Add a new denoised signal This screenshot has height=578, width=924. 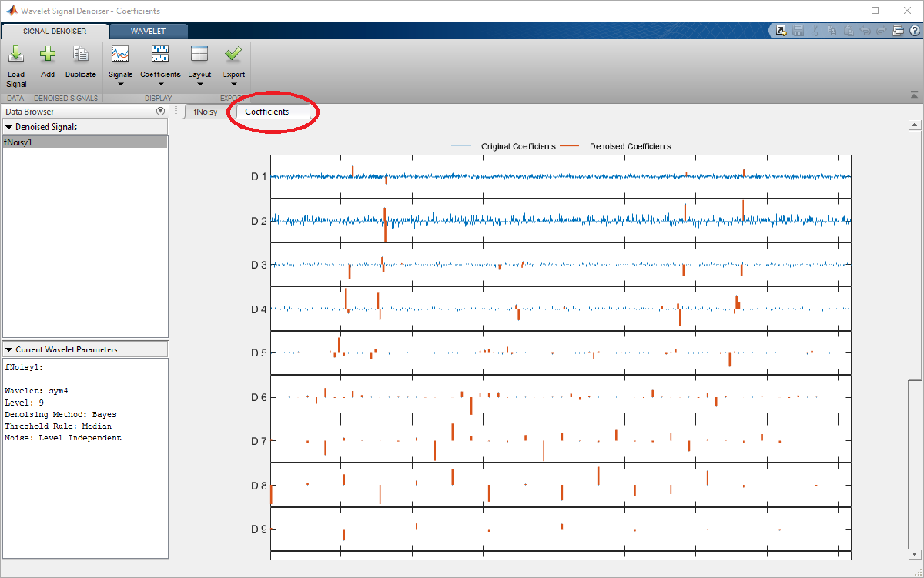(48, 55)
